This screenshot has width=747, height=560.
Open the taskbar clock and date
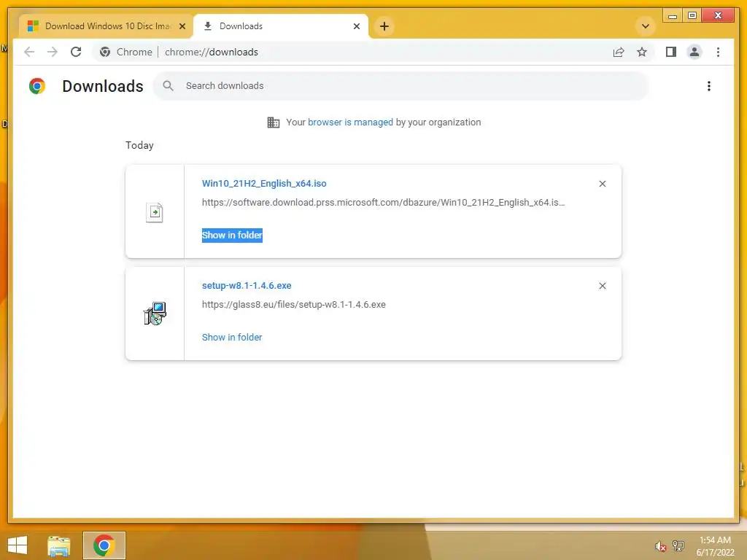pos(715,546)
